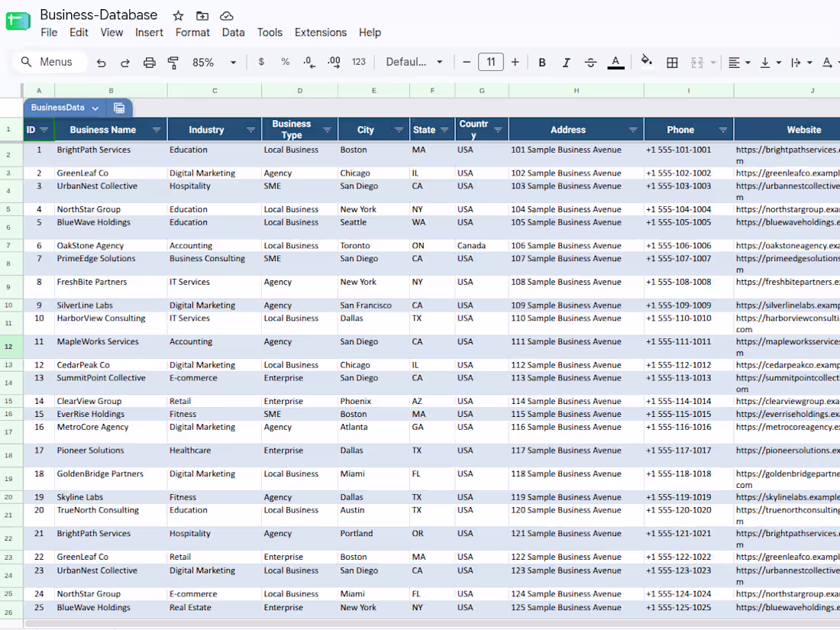Click the font size 11 field

491,62
